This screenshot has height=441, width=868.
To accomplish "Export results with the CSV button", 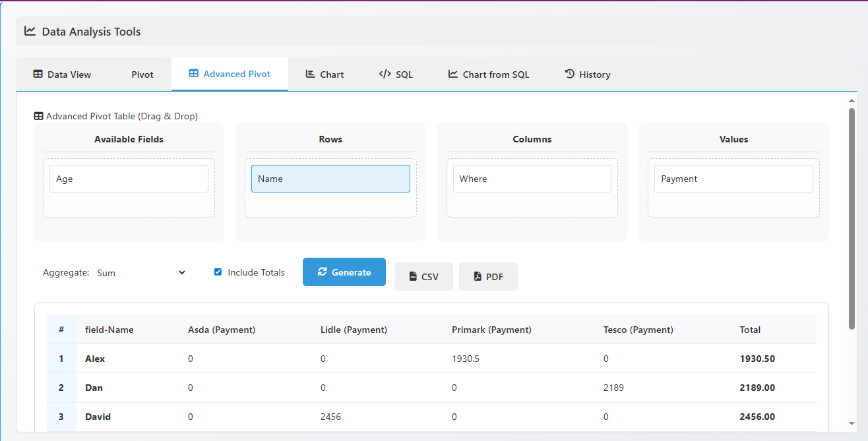I will (x=423, y=276).
